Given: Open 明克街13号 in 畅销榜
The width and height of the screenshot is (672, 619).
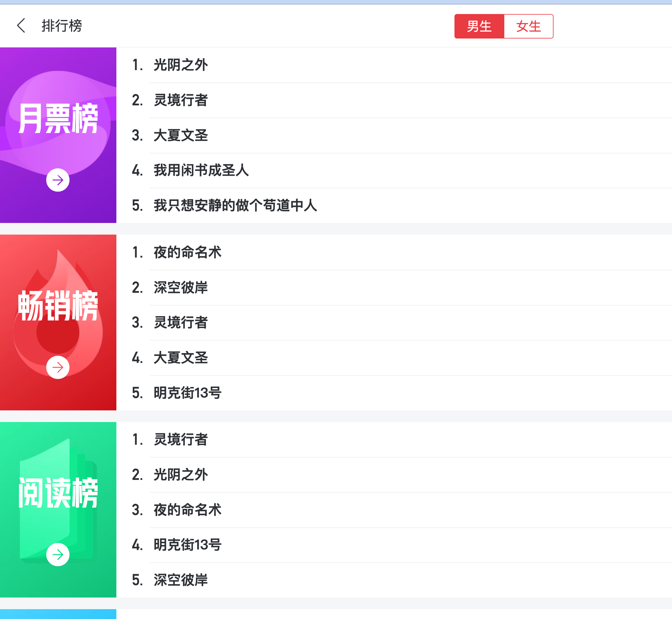Looking at the screenshot, I should tap(187, 392).
